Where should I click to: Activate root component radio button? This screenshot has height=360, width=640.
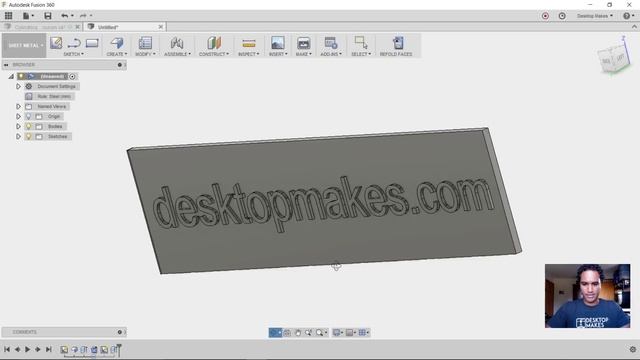tap(72, 76)
